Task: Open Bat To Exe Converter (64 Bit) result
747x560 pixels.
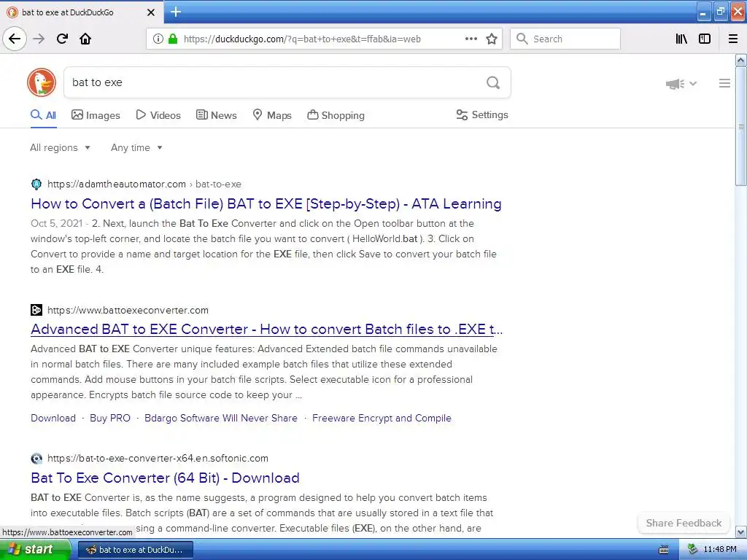Action: click(x=166, y=478)
